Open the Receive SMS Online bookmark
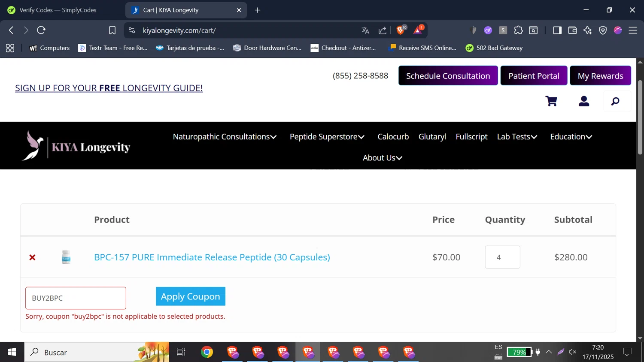This screenshot has width=644, height=362. click(422, 48)
